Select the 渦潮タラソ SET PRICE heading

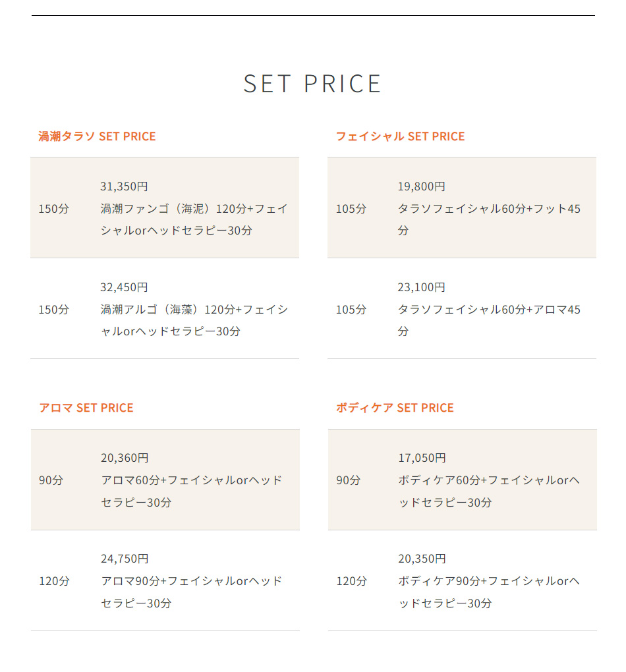[x=97, y=136]
